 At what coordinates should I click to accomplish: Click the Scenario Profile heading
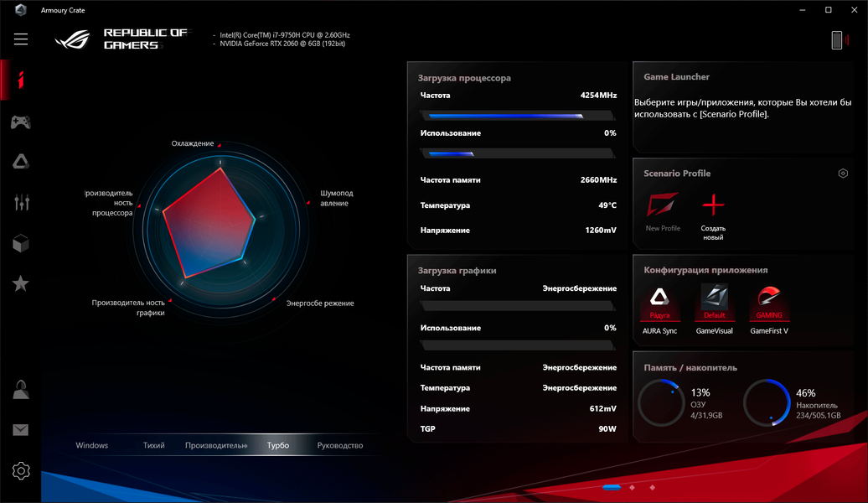point(677,174)
